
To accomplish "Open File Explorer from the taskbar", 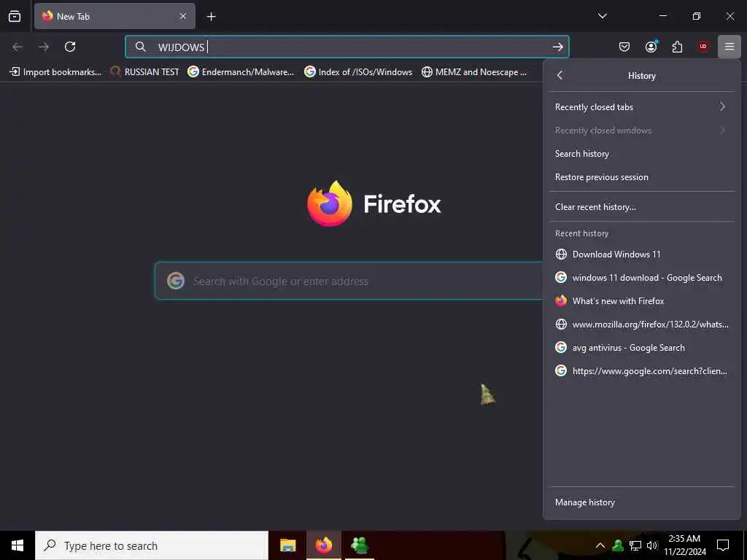I will [287, 545].
